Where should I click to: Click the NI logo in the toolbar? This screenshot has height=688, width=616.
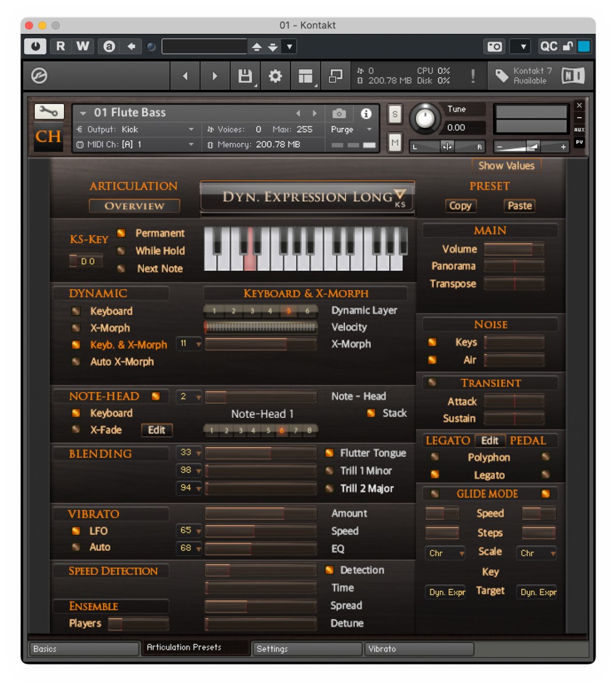click(572, 75)
